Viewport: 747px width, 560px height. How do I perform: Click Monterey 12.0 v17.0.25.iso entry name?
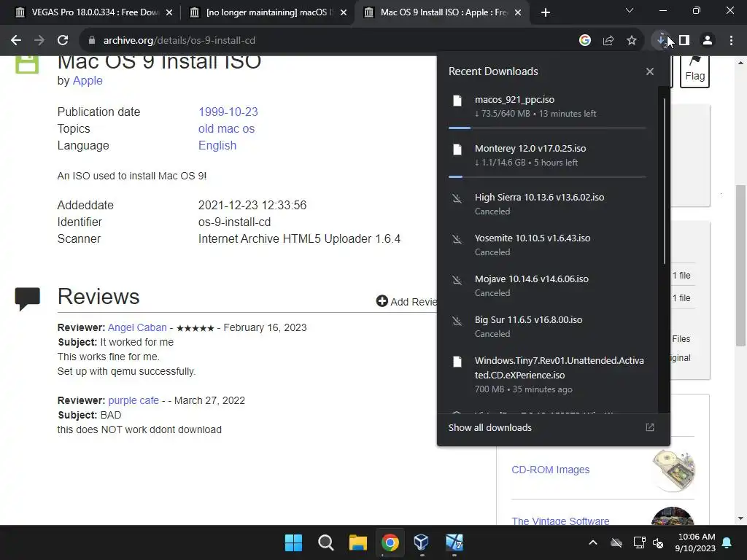[530, 149]
